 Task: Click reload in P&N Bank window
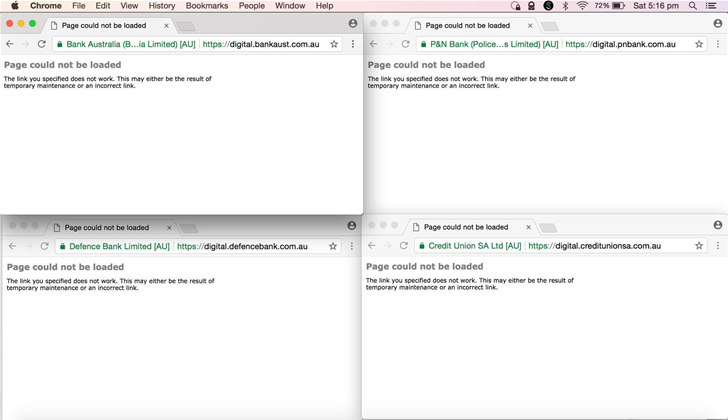405,44
